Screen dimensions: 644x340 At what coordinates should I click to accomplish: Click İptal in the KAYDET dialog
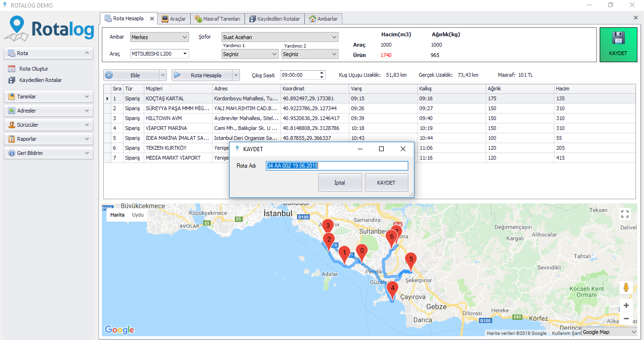[x=340, y=183]
